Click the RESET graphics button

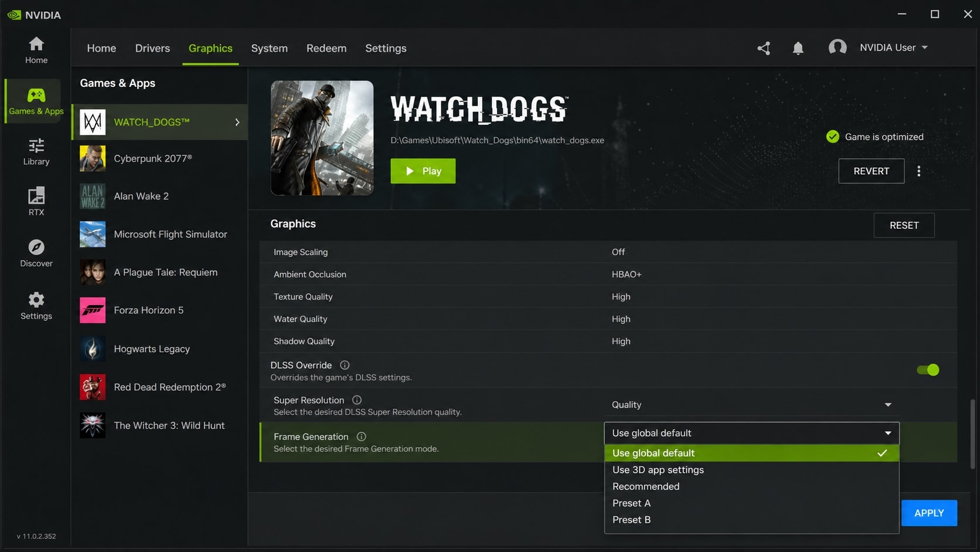point(904,225)
